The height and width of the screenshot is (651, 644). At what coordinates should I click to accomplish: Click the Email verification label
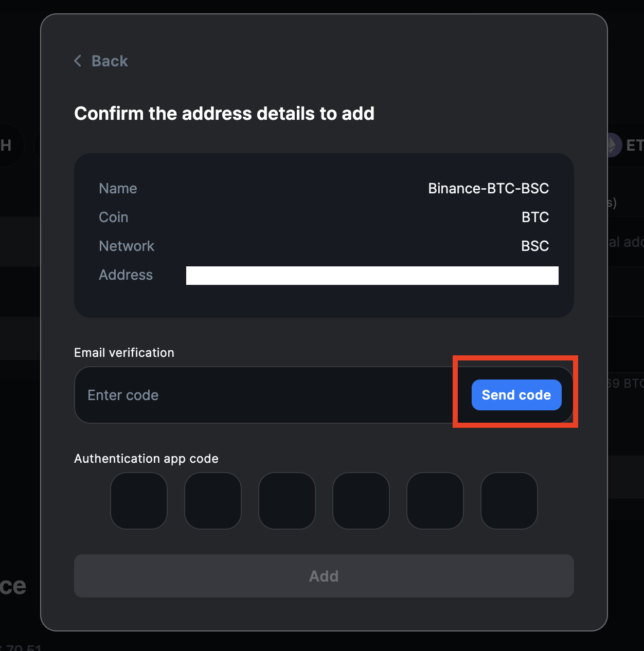pyautogui.click(x=124, y=353)
